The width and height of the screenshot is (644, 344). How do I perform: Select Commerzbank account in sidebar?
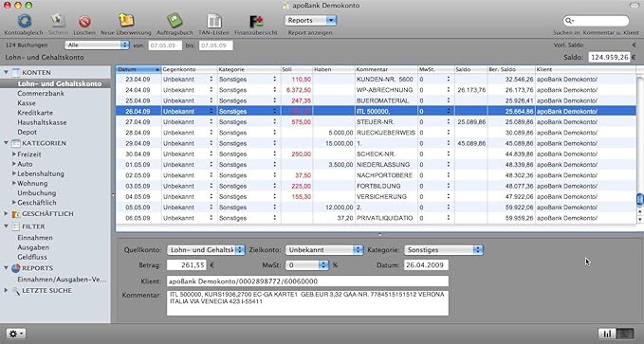41,93
